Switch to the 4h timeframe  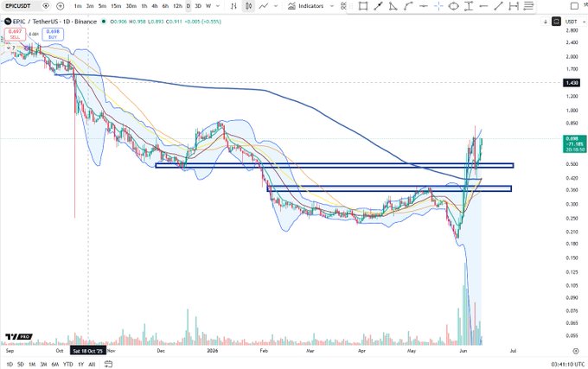(155, 6)
